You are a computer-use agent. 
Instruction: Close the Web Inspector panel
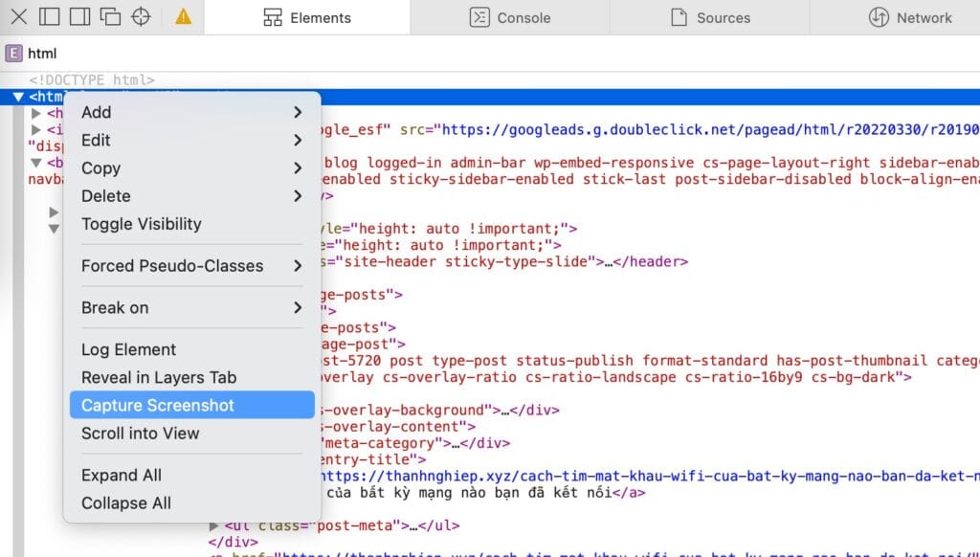click(19, 17)
